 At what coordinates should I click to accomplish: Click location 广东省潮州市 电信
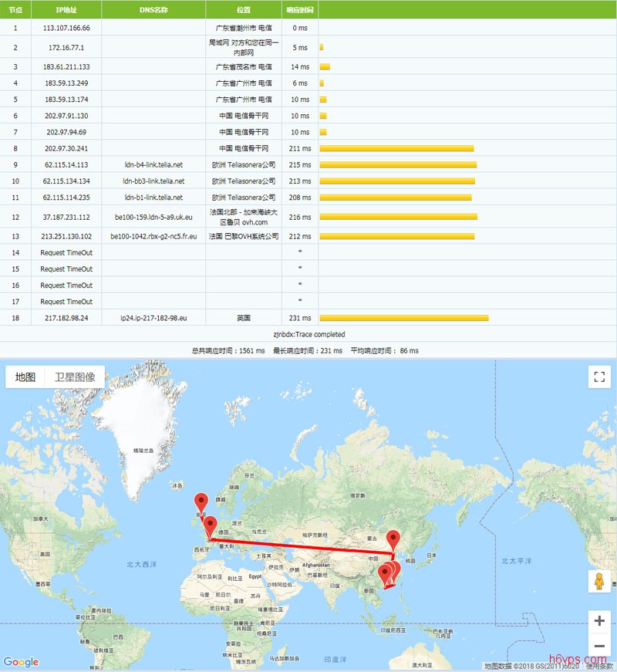coord(244,28)
